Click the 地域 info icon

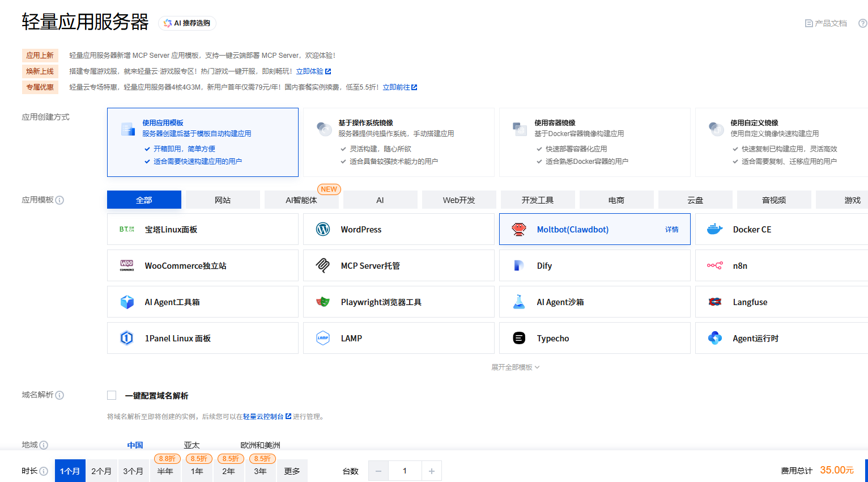click(44, 445)
